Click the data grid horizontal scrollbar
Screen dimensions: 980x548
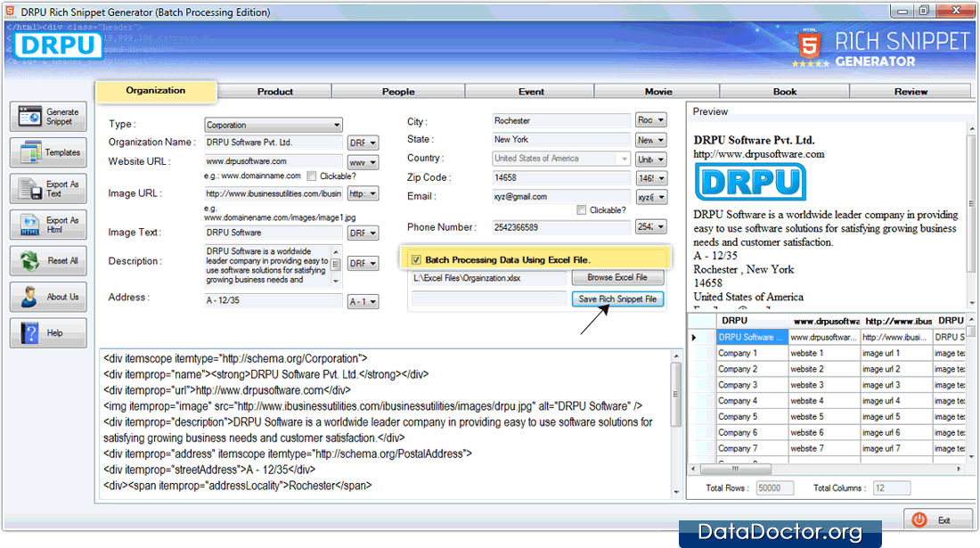[826, 469]
